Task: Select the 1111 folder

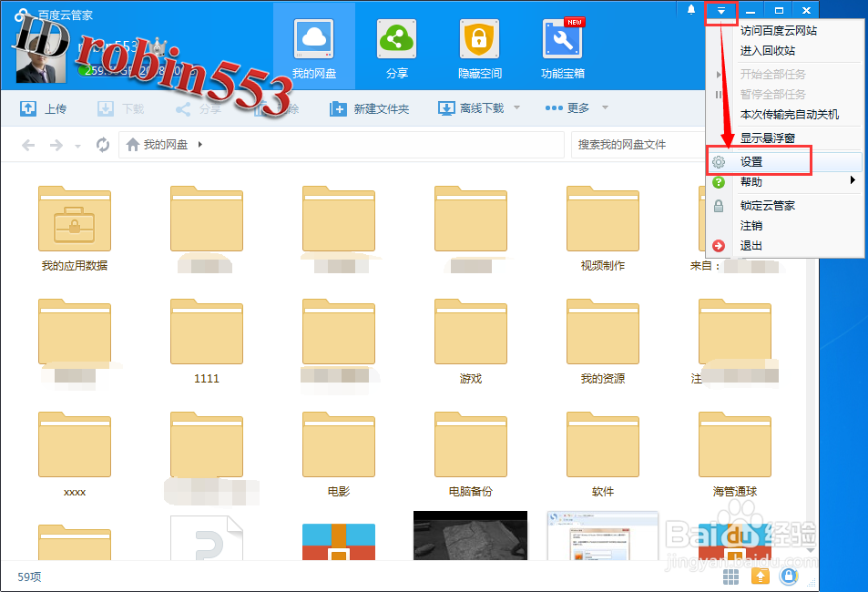Action: pyautogui.click(x=207, y=342)
